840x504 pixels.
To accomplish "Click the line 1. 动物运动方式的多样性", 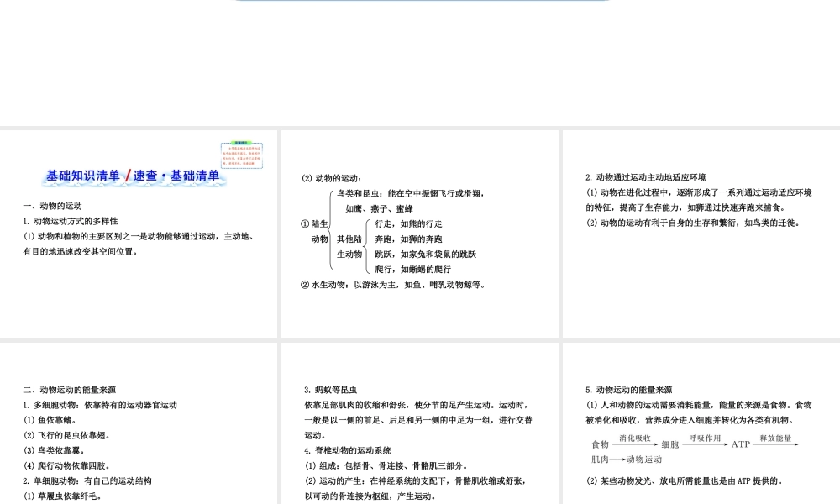I will (71, 221).
